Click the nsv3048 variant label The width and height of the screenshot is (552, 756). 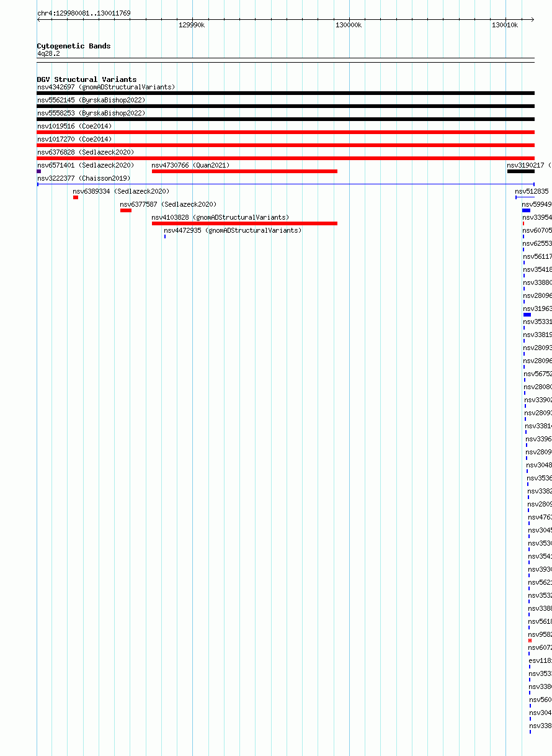539,465
